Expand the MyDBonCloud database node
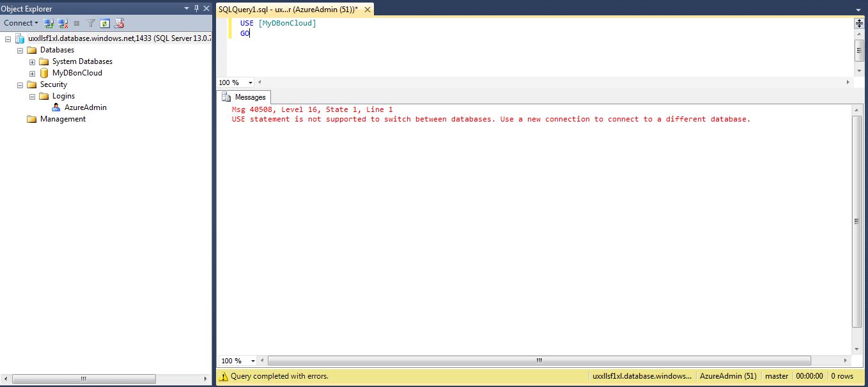The height and width of the screenshot is (387, 868). point(32,72)
